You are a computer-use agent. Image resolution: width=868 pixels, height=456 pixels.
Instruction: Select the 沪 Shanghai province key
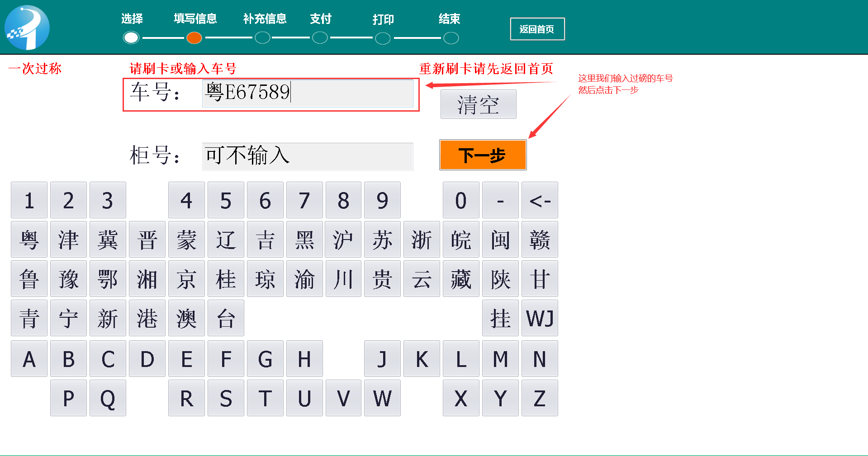point(343,239)
